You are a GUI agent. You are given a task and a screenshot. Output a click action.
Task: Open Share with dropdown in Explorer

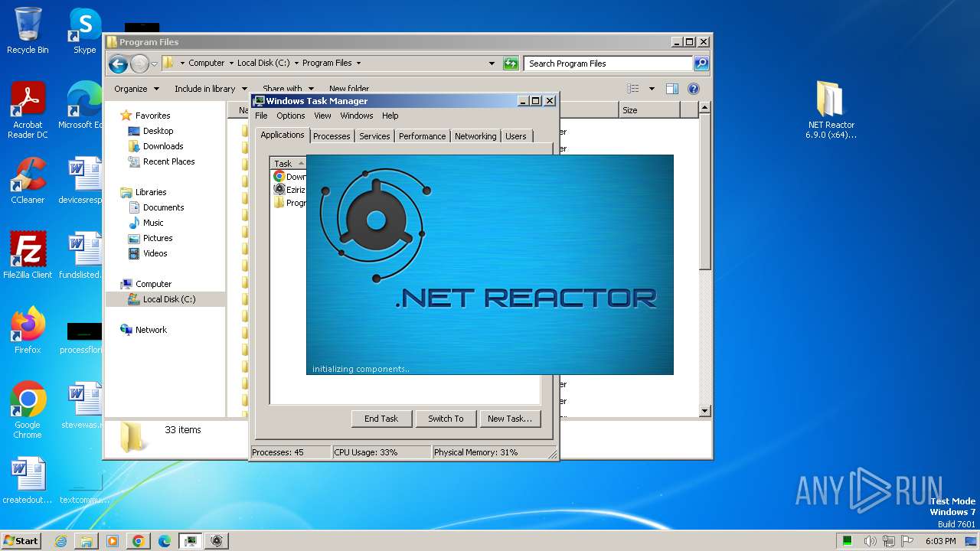coord(288,89)
